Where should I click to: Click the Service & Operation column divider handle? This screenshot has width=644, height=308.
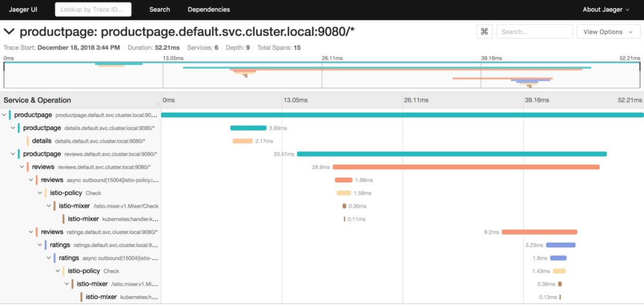[x=158, y=104]
